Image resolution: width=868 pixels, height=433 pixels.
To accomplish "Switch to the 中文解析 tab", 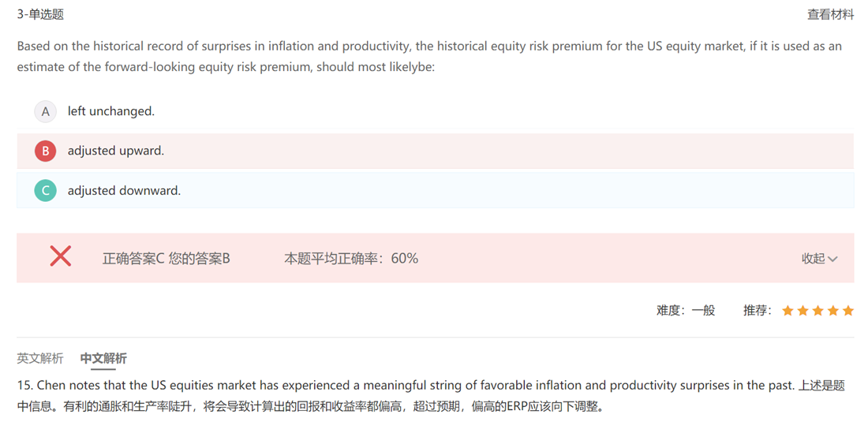I will (x=103, y=358).
